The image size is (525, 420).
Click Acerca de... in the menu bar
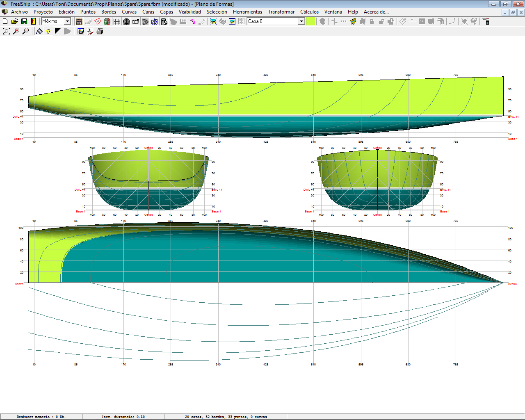[x=376, y=12]
